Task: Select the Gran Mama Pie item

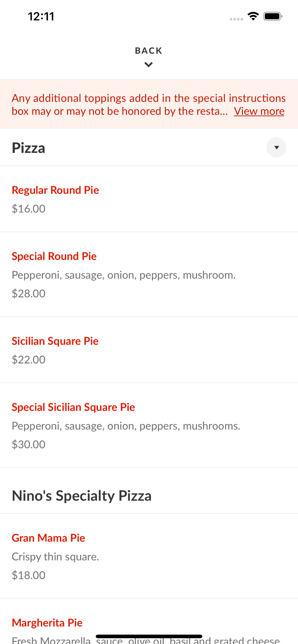Action: [48, 538]
